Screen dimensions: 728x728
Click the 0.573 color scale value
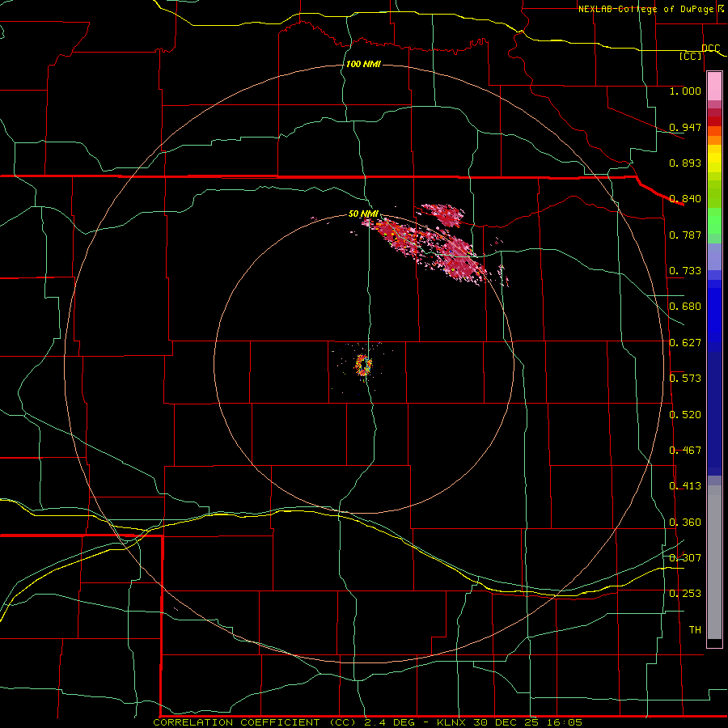[x=685, y=379]
